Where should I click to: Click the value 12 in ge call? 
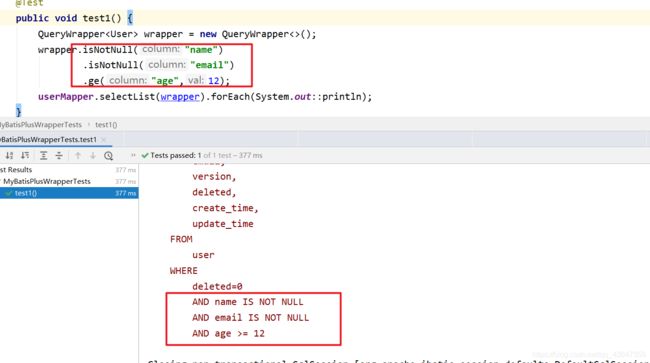pos(213,80)
